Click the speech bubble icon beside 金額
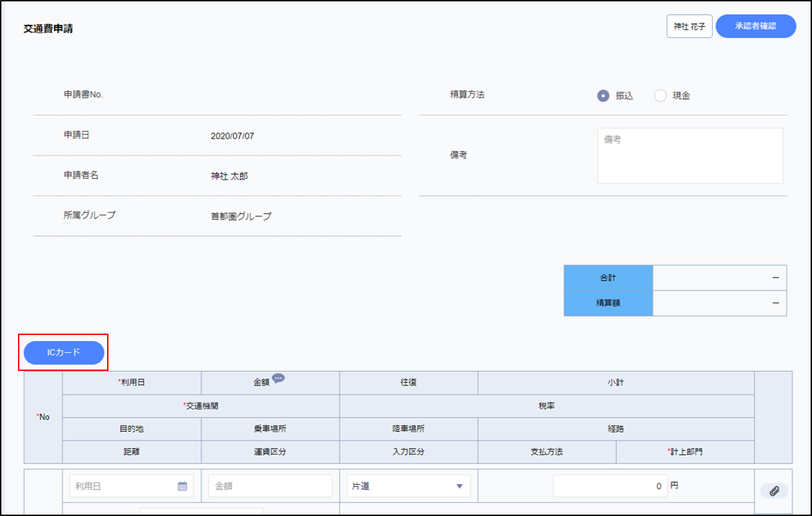812x516 pixels. pos(278,379)
